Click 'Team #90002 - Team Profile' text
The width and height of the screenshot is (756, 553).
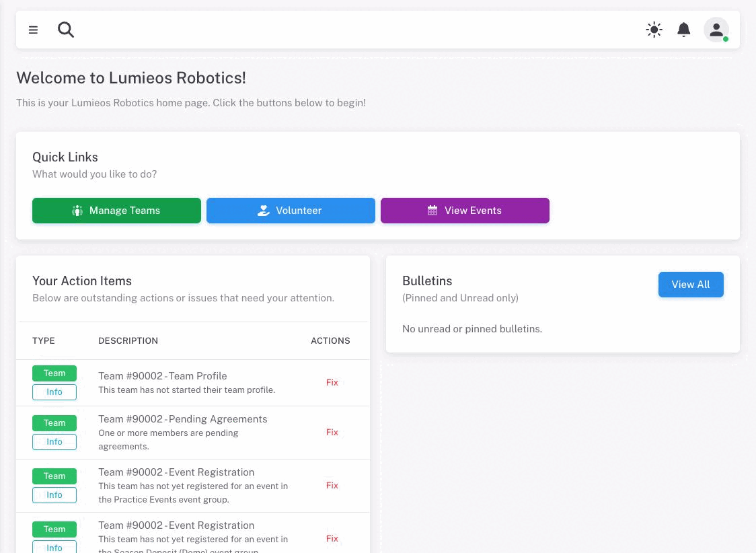[163, 376]
